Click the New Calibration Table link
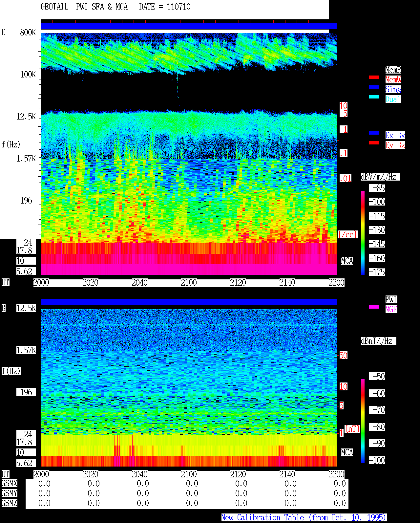The height and width of the screenshot is (523, 420). 304,517
